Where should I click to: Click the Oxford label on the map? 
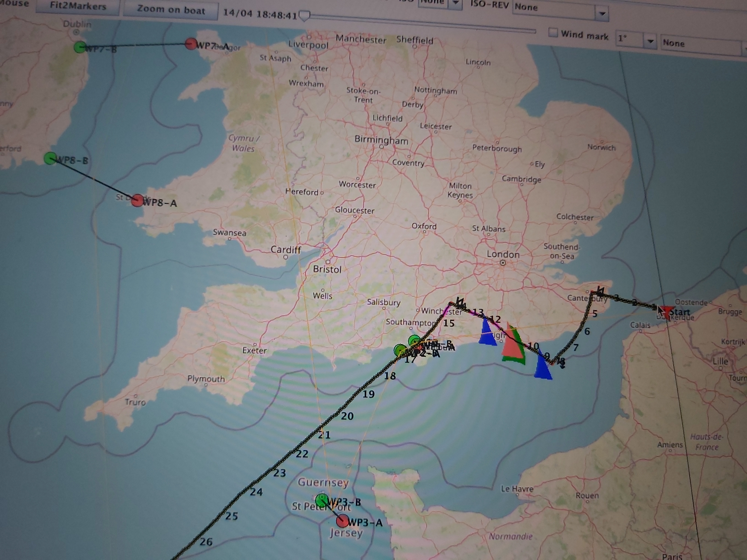(x=424, y=226)
